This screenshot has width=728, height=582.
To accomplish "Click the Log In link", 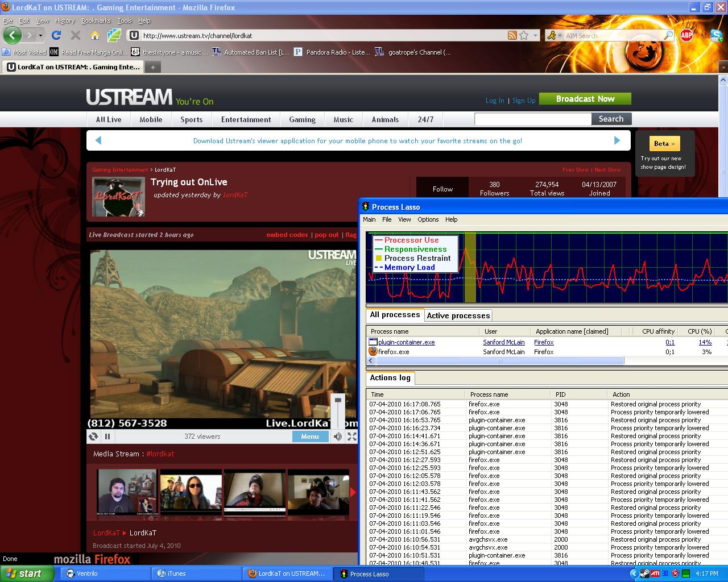I will [x=495, y=101].
